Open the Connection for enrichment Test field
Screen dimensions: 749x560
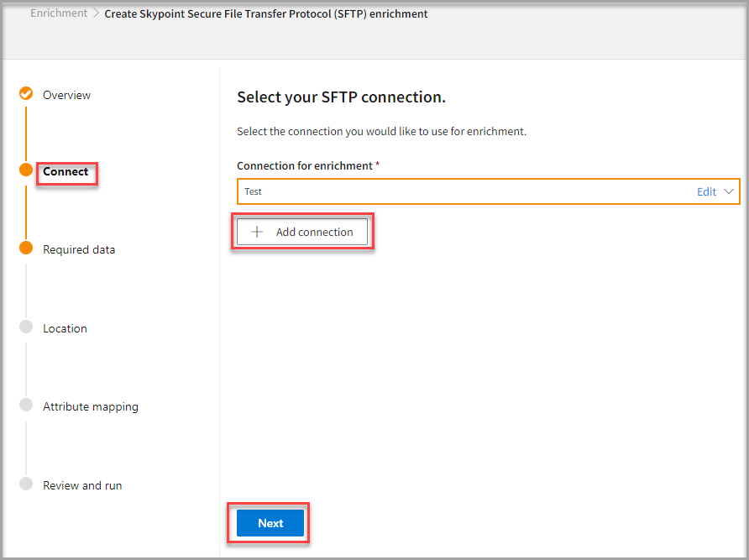462,191
